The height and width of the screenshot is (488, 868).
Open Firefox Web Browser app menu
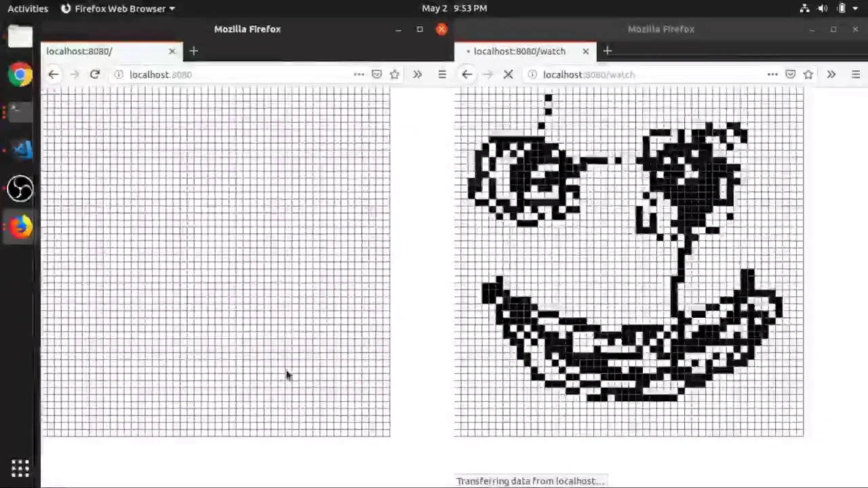coord(118,8)
